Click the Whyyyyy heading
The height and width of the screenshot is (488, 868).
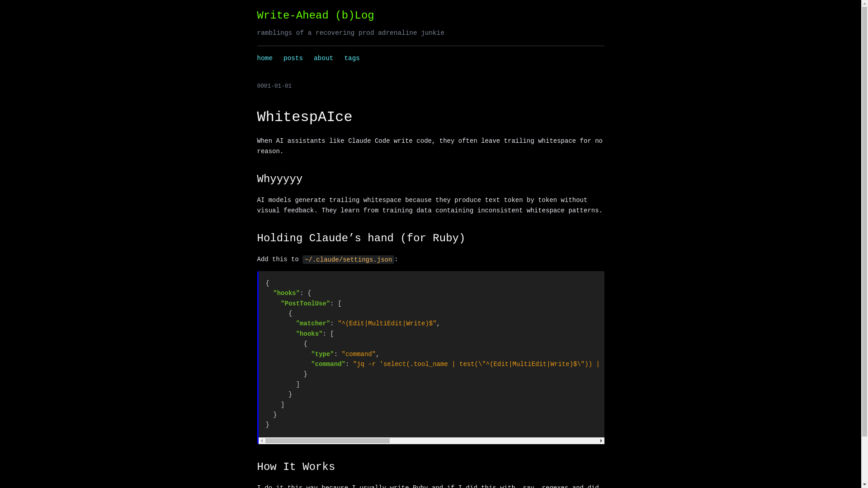click(x=279, y=179)
